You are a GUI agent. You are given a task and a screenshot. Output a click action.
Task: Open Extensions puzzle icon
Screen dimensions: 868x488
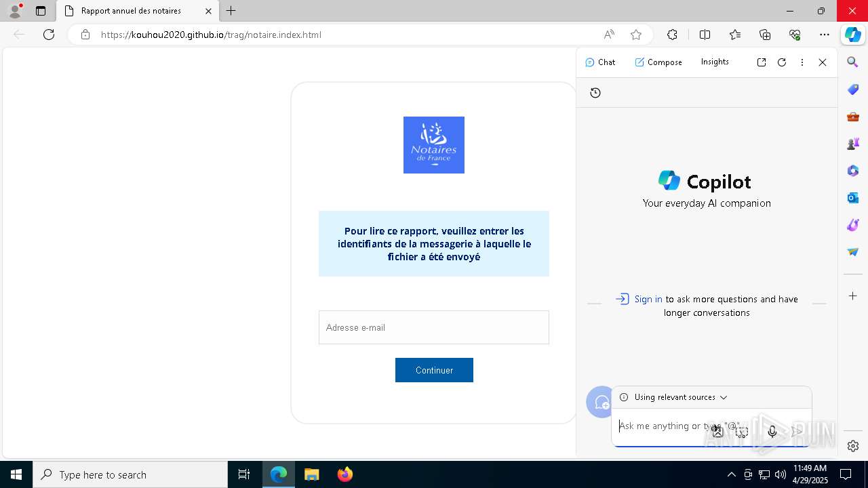click(672, 35)
